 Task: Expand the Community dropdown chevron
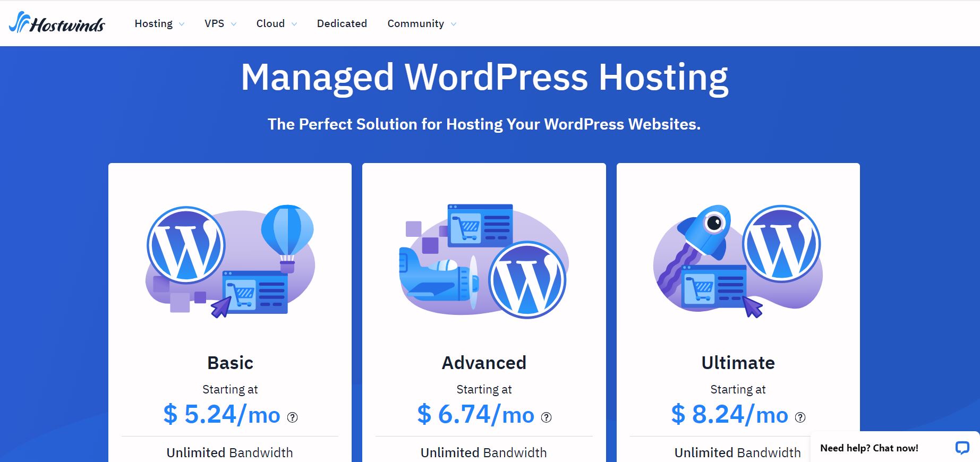(454, 24)
